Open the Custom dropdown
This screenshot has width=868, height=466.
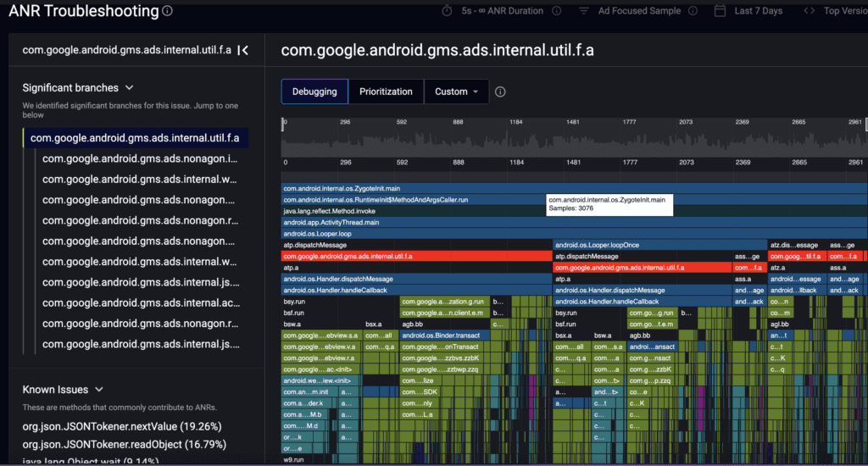tap(456, 92)
